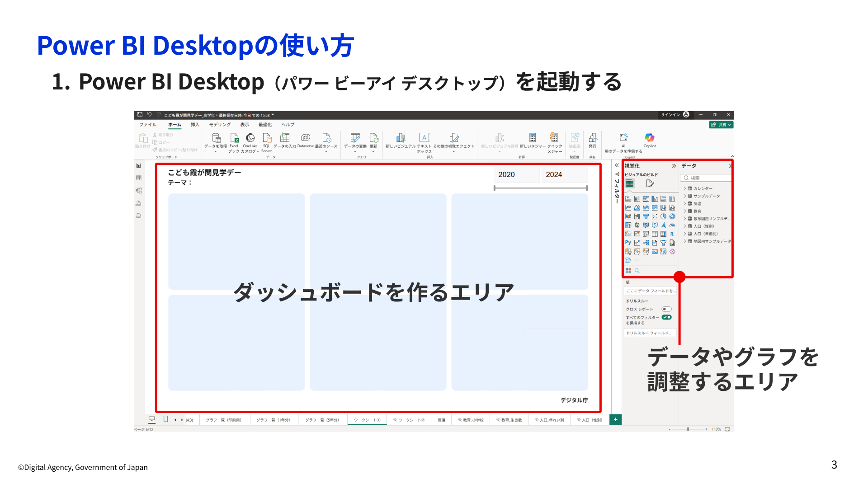Open the 教育_小学校 page tab
Image resolution: width=868 pixels, height=488 pixels.
[x=471, y=420]
